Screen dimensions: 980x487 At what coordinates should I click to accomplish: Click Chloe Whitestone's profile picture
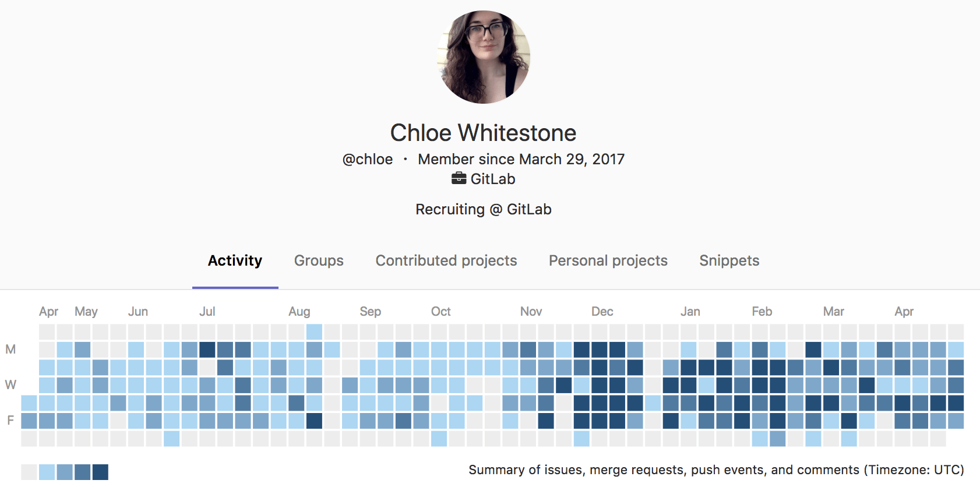482,55
